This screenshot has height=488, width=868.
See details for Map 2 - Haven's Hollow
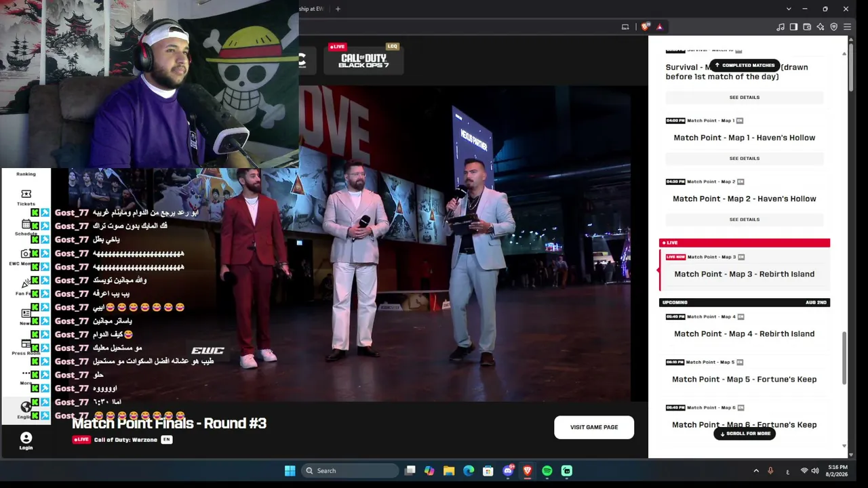pyautogui.click(x=745, y=220)
